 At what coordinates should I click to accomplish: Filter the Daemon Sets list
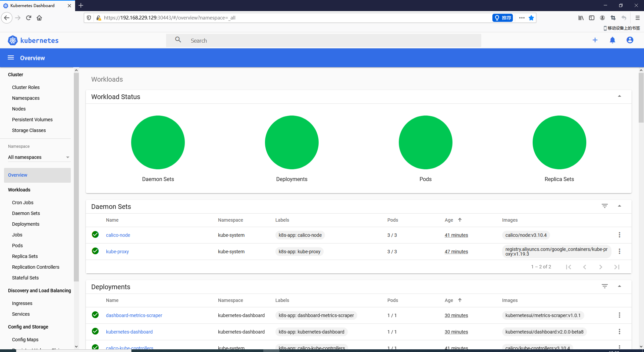(x=605, y=206)
